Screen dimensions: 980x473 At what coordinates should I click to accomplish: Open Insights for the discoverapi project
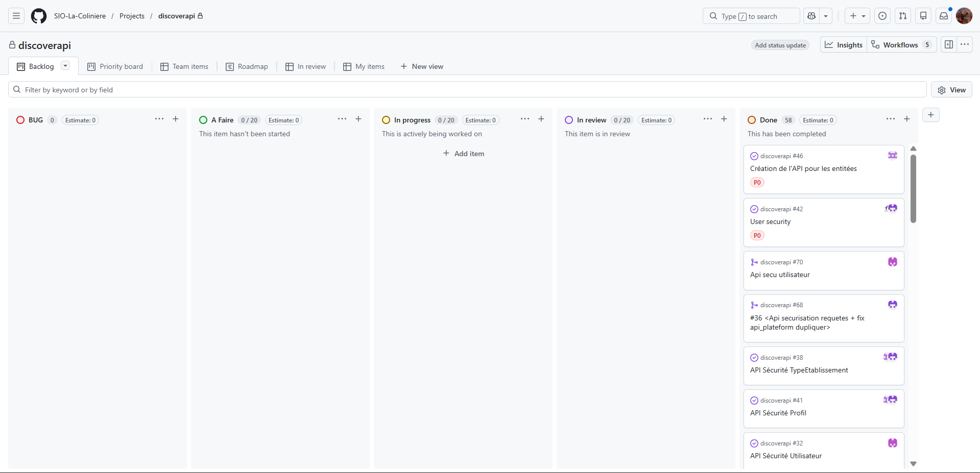point(843,44)
